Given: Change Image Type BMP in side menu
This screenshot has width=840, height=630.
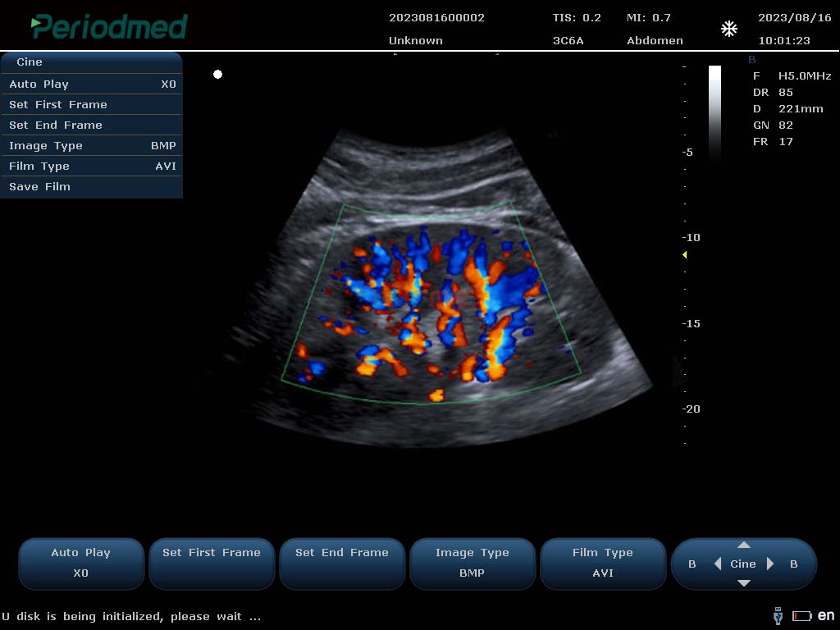Looking at the screenshot, I should point(91,145).
